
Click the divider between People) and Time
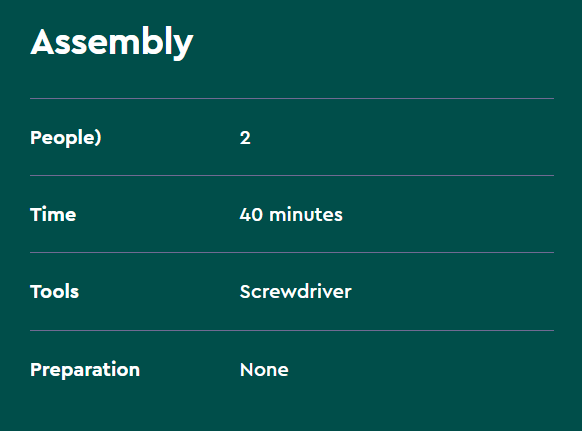pos(292,175)
